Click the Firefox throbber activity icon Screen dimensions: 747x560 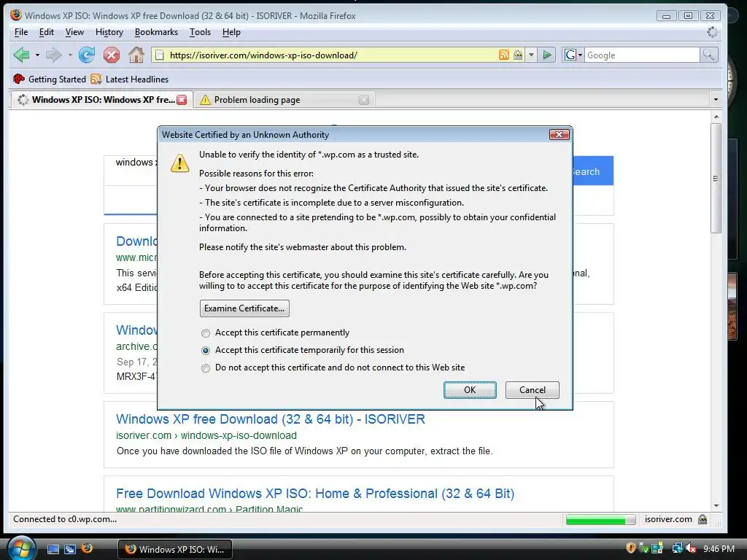click(712, 32)
